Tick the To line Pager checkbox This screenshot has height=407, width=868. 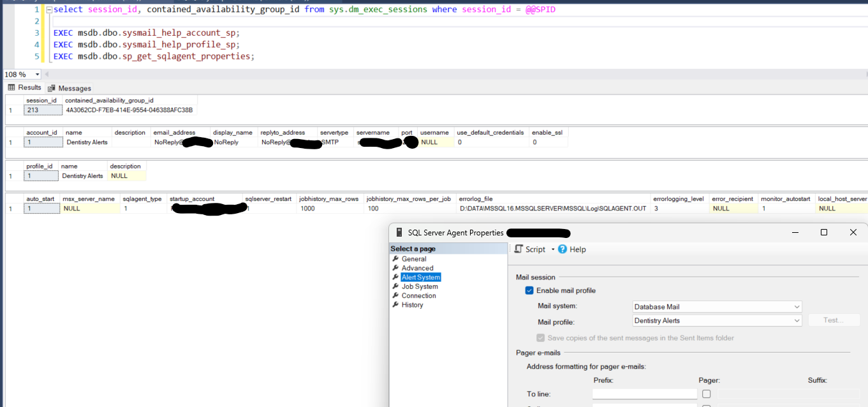point(706,394)
